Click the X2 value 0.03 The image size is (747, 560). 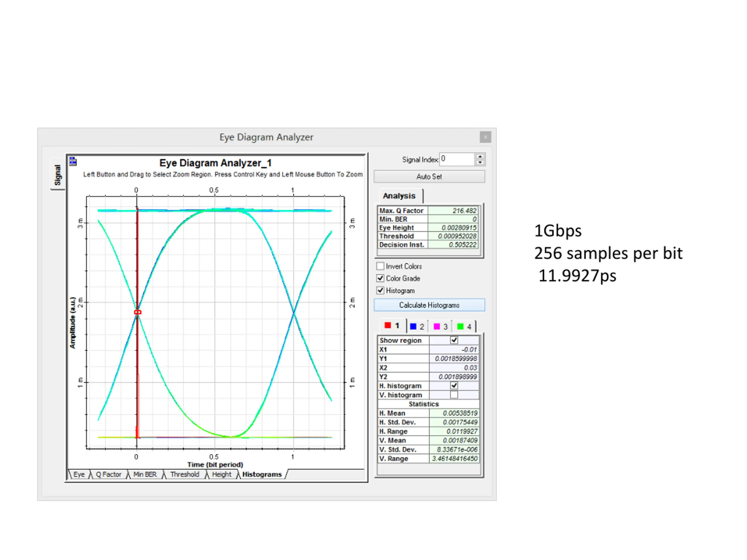click(454, 367)
